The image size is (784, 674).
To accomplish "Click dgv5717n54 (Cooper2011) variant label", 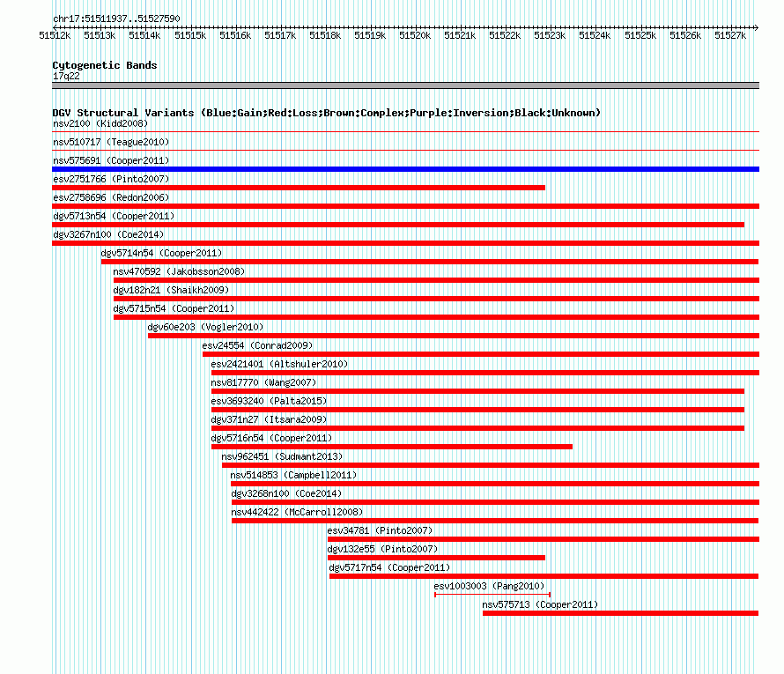I will pyautogui.click(x=389, y=567).
